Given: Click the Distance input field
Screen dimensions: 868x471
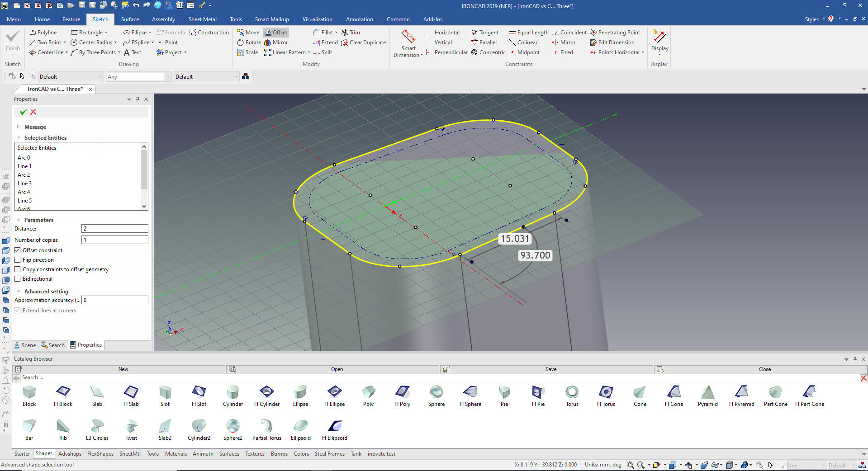Looking at the screenshot, I should [x=114, y=229].
